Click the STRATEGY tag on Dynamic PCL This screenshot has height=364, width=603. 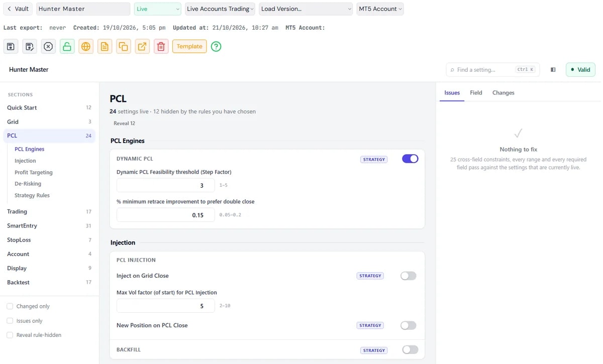click(374, 160)
